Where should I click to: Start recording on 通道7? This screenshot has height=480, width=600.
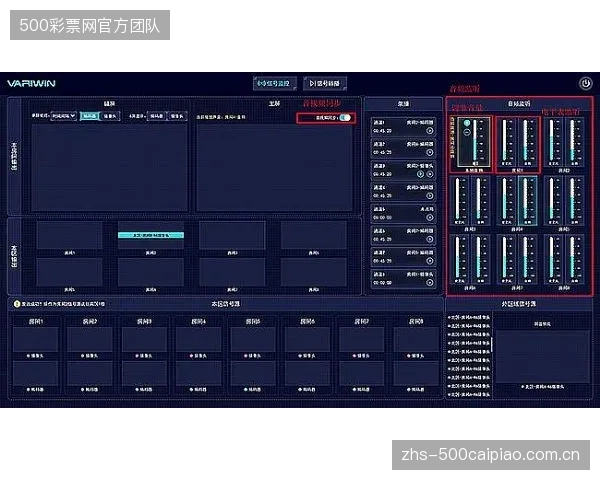point(430,261)
